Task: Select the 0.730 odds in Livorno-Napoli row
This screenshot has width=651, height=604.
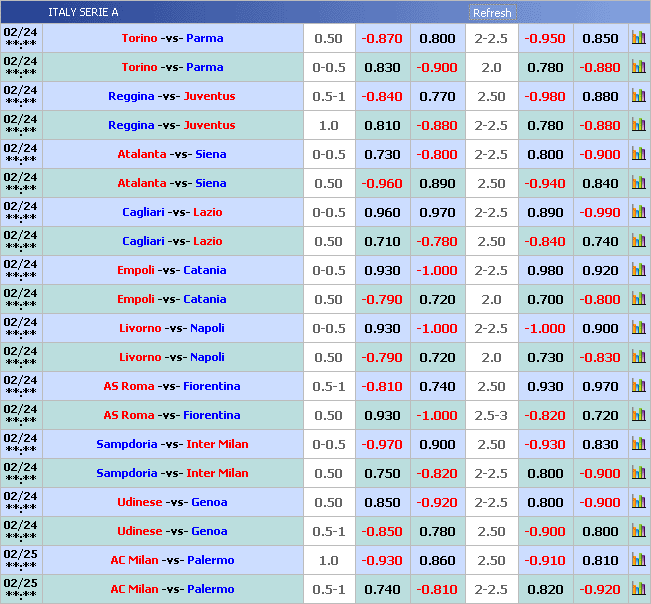Action: pyautogui.click(x=545, y=358)
